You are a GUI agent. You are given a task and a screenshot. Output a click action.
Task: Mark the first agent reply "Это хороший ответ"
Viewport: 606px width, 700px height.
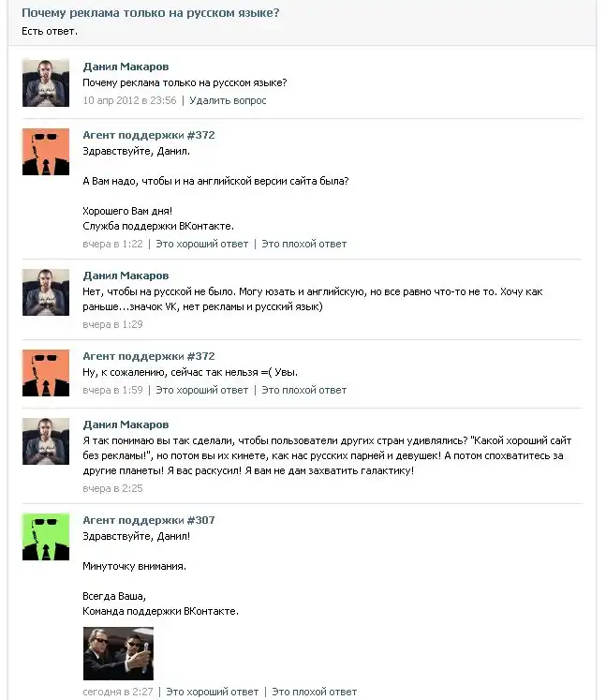(201, 244)
